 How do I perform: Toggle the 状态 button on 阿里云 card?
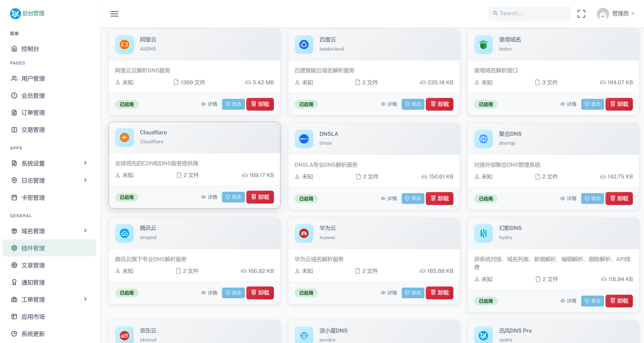pos(233,104)
